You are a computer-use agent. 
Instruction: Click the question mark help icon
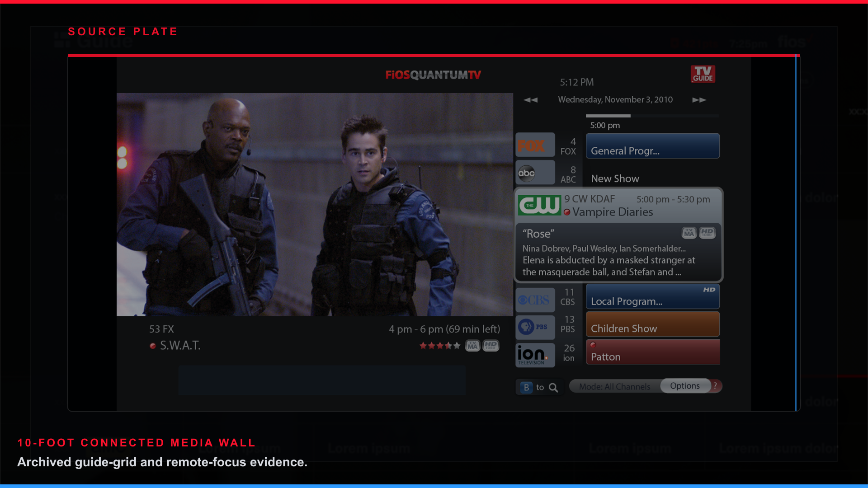point(715,386)
